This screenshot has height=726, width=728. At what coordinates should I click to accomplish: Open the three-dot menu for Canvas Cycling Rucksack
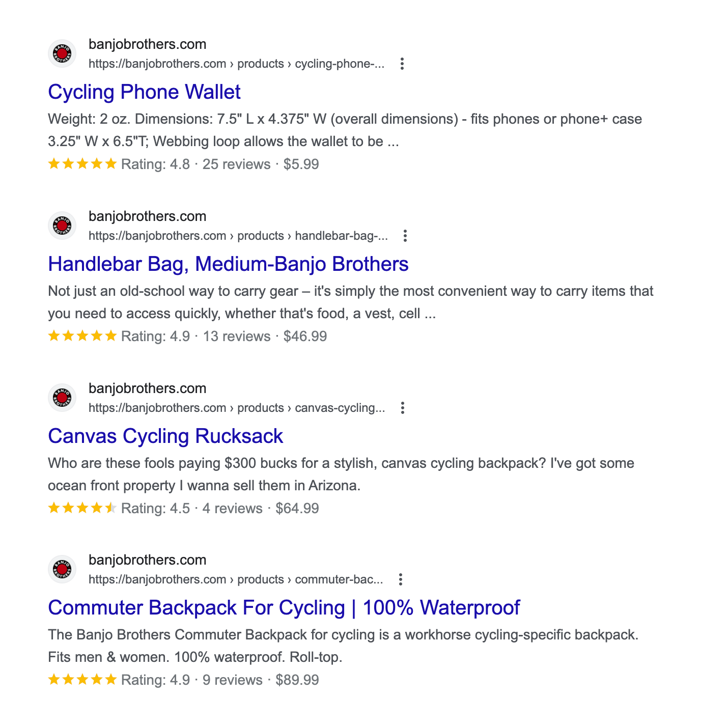[403, 408]
